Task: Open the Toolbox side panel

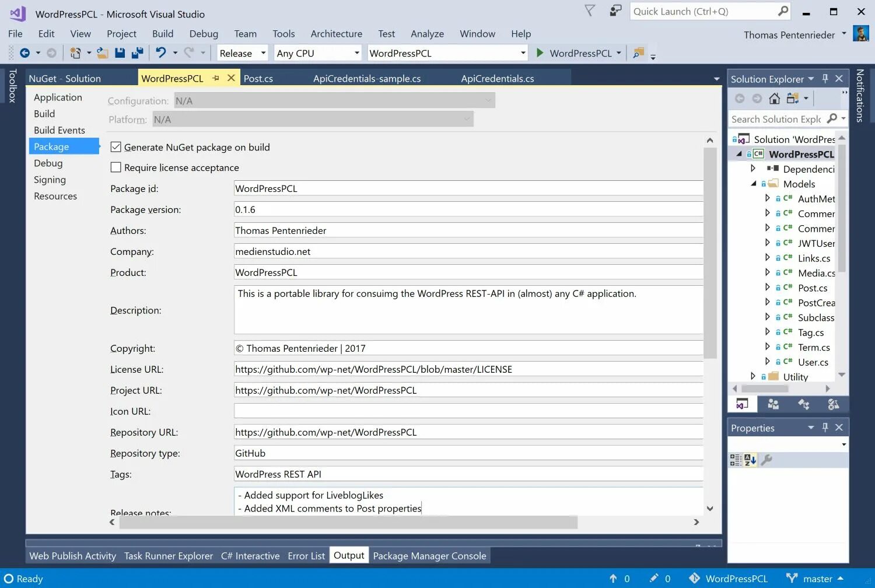Action: coord(12,86)
